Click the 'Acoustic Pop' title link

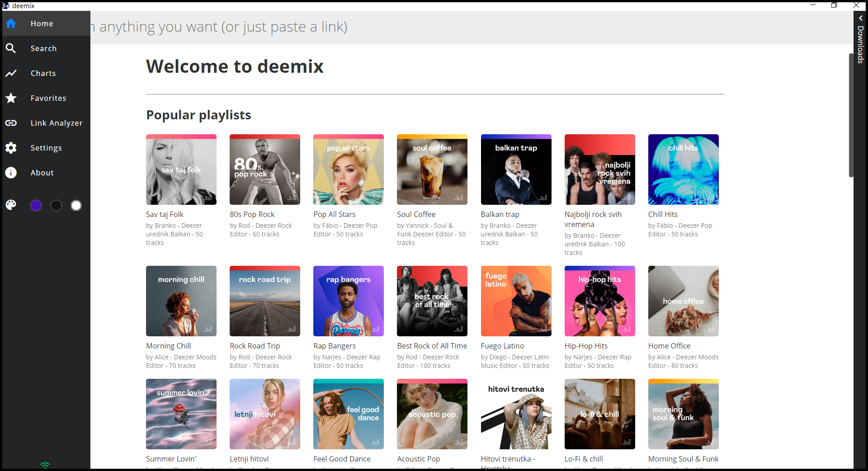tap(419, 459)
